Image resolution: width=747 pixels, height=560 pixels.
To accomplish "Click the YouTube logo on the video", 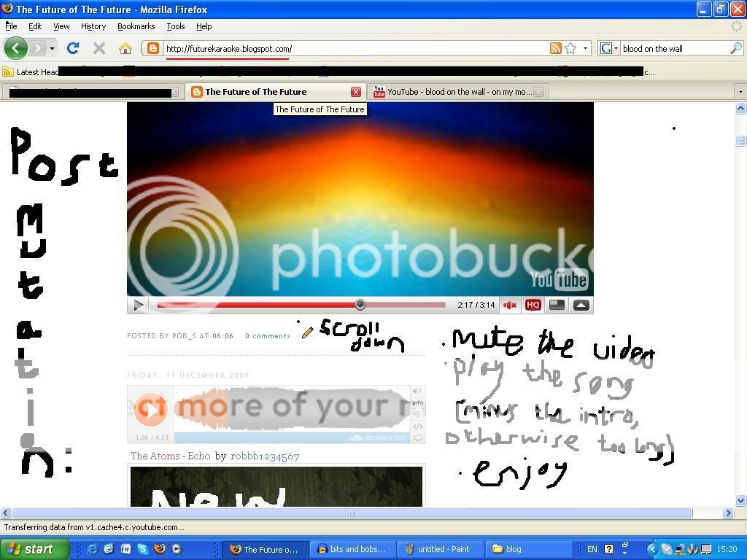I will 560,280.
